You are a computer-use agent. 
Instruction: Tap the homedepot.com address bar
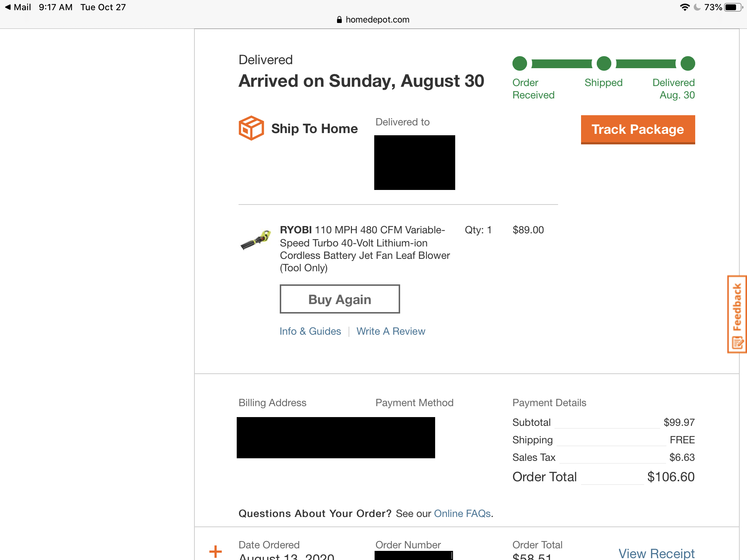click(377, 20)
